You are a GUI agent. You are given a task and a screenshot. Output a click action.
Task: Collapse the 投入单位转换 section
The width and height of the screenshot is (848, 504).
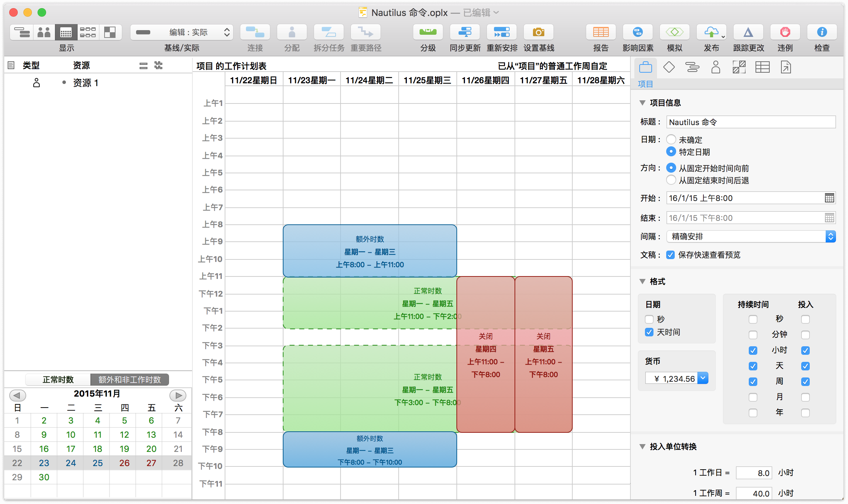(x=642, y=447)
